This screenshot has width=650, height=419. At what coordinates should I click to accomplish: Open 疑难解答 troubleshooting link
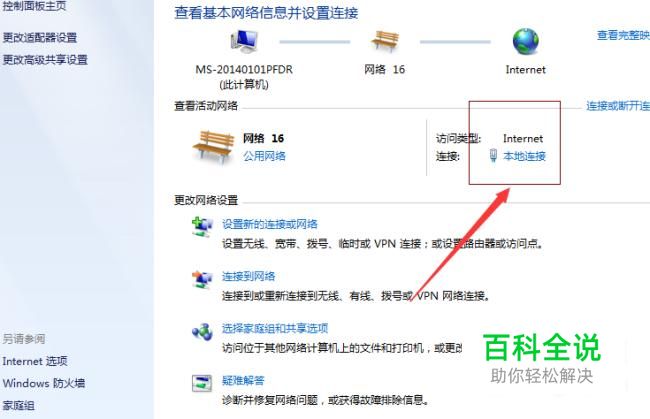(243, 380)
